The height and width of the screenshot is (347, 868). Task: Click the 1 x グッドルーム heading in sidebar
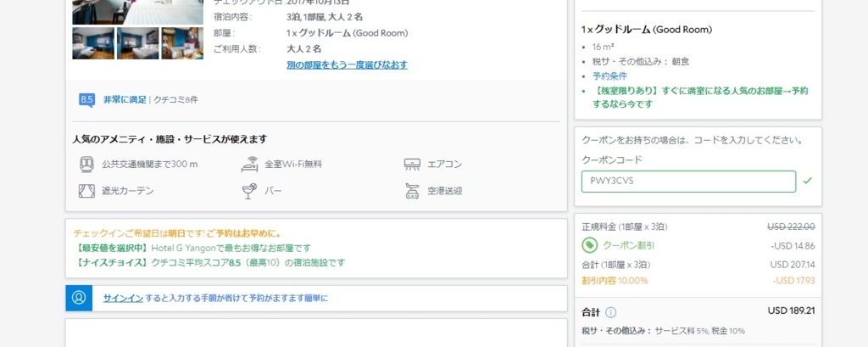(x=647, y=30)
